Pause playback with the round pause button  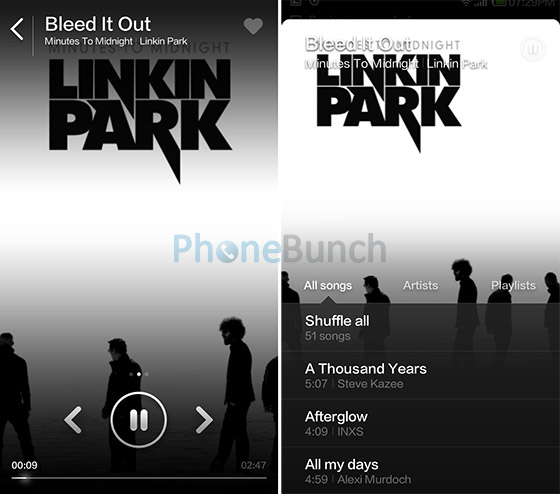[139, 419]
